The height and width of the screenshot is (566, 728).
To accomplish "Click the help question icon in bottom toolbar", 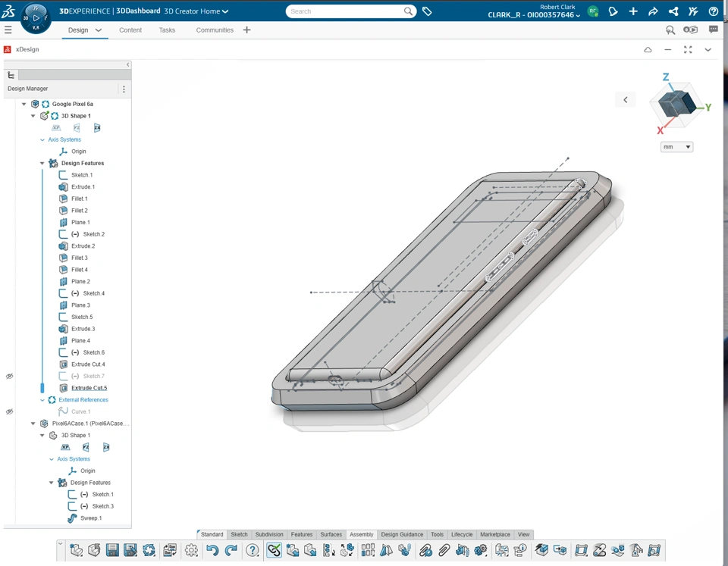I will pos(252,550).
